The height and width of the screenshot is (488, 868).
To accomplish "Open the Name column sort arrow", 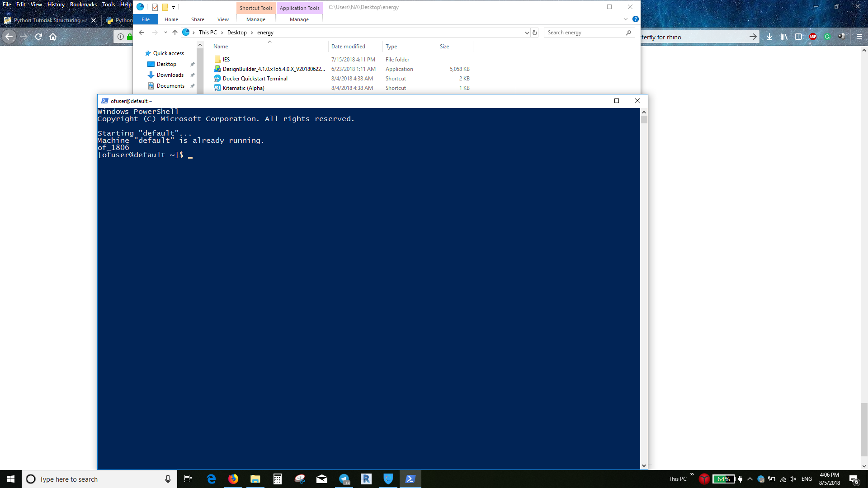I will pos(270,42).
